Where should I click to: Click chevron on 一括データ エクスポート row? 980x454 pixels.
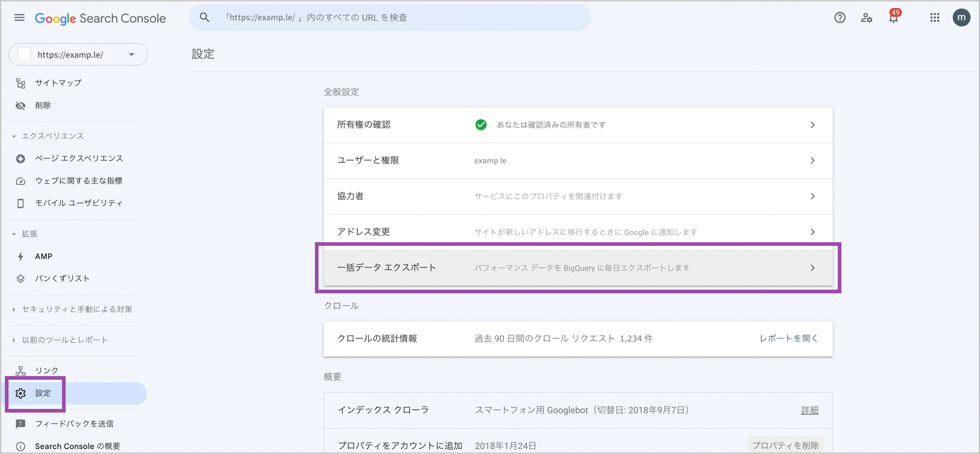pyautogui.click(x=813, y=268)
